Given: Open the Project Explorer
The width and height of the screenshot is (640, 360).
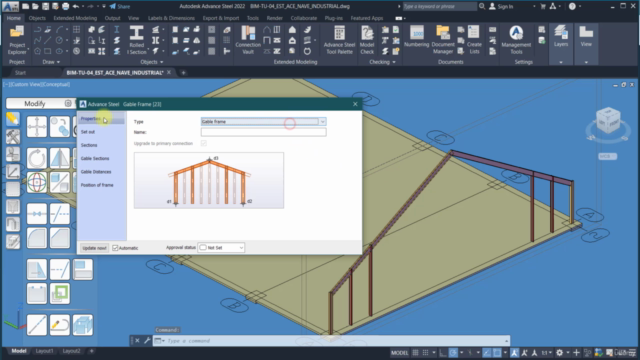Looking at the screenshot, I should coord(17,40).
